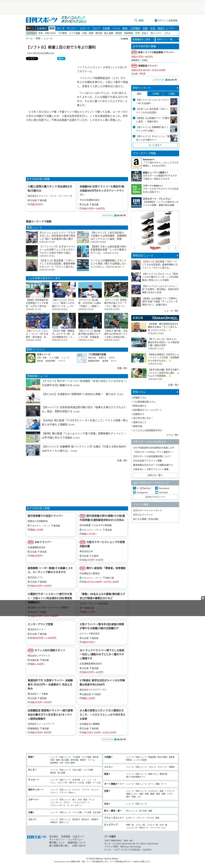Open the 有料サイト一覧 dropdown
This screenshot has height=868, width=205.
[x=167, y=39]
